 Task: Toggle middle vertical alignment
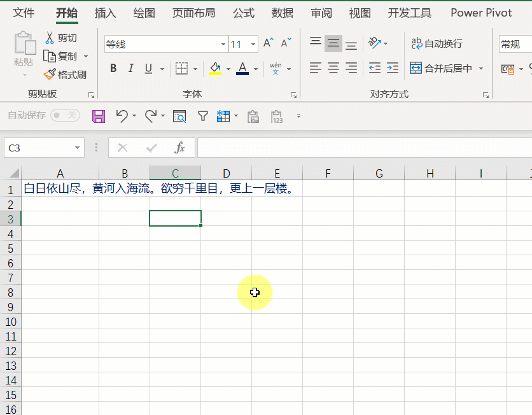click(333, 43)
